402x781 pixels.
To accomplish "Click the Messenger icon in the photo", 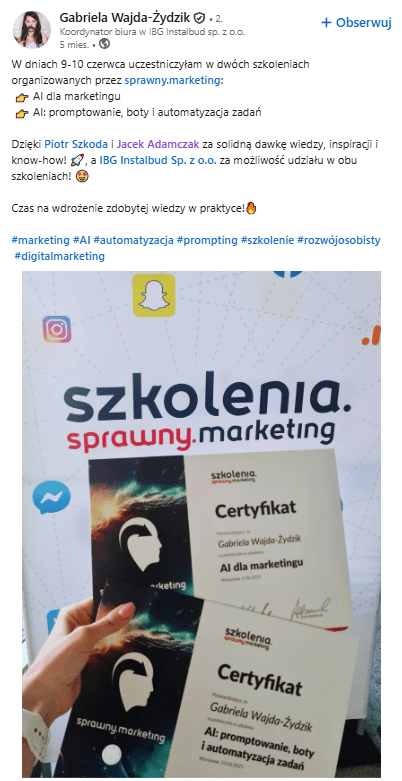I will point(52,497).
